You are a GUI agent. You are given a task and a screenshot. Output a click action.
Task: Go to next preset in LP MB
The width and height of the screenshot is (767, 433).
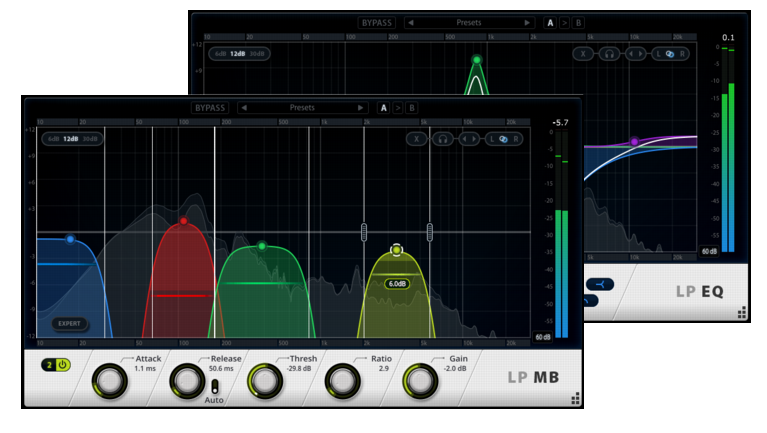360,107
